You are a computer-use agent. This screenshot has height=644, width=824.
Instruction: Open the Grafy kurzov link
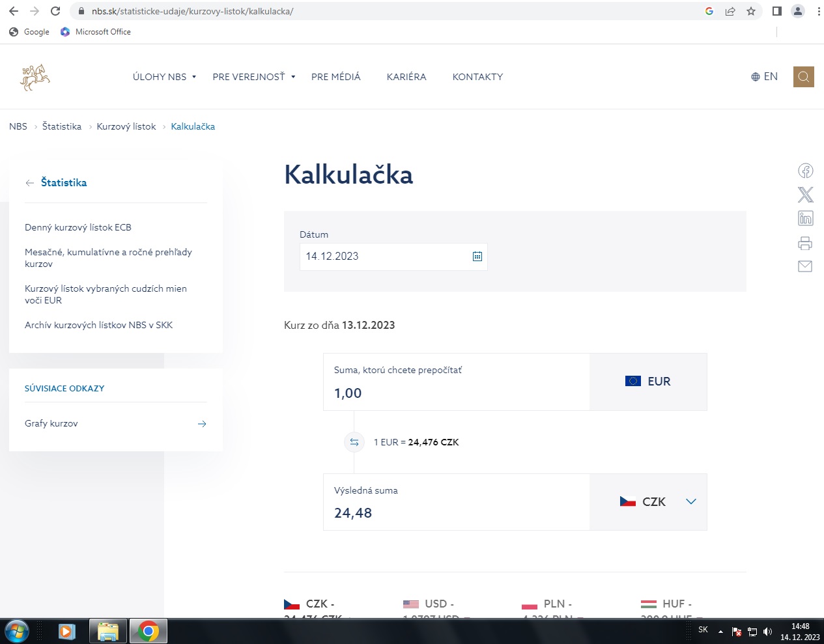[x=51, y=423]
